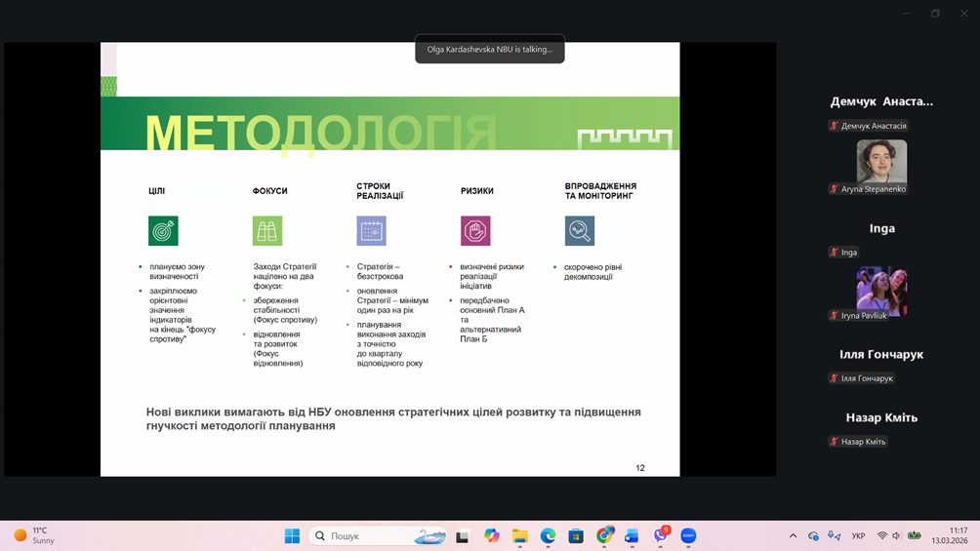The height and width of the screenshot is (551, 980).
Task: Open the clock and date panel
Action: point(949,535)
